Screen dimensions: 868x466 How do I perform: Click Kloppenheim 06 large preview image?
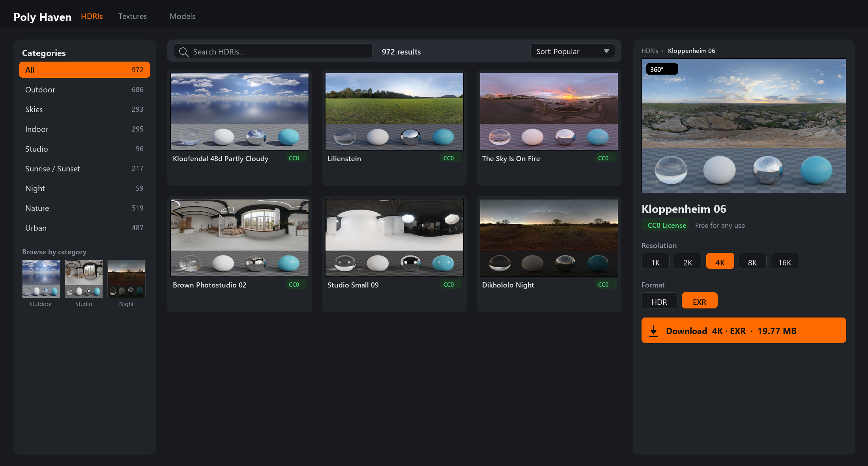744,126
